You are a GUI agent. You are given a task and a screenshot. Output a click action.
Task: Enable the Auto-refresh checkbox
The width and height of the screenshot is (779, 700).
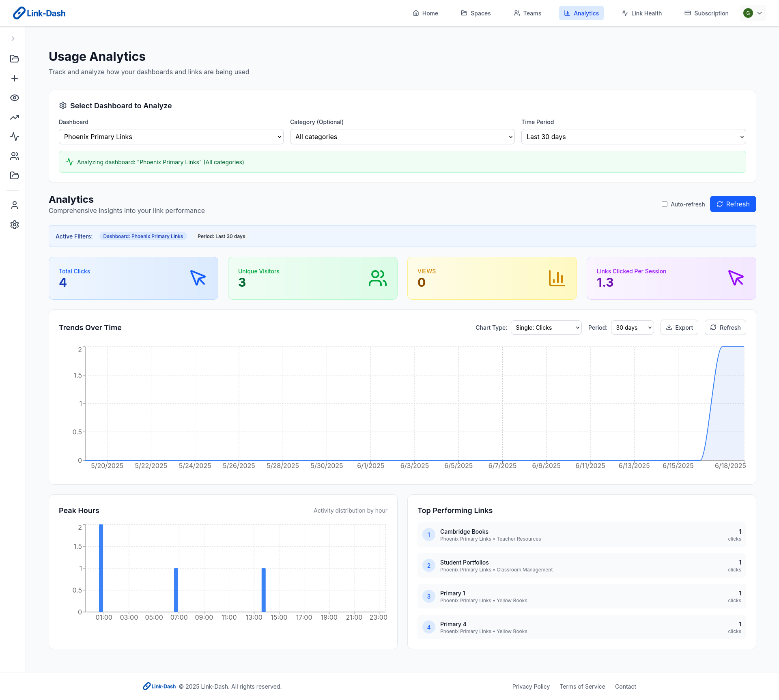[665, 204]
